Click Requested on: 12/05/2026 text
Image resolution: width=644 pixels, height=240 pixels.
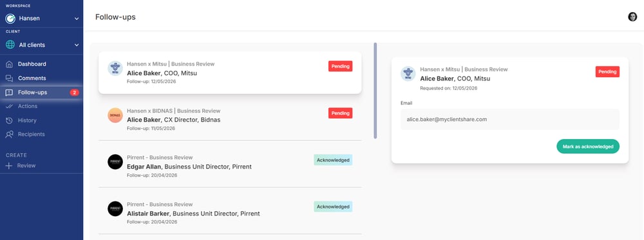pyautogui.click(x=448, y=88)
